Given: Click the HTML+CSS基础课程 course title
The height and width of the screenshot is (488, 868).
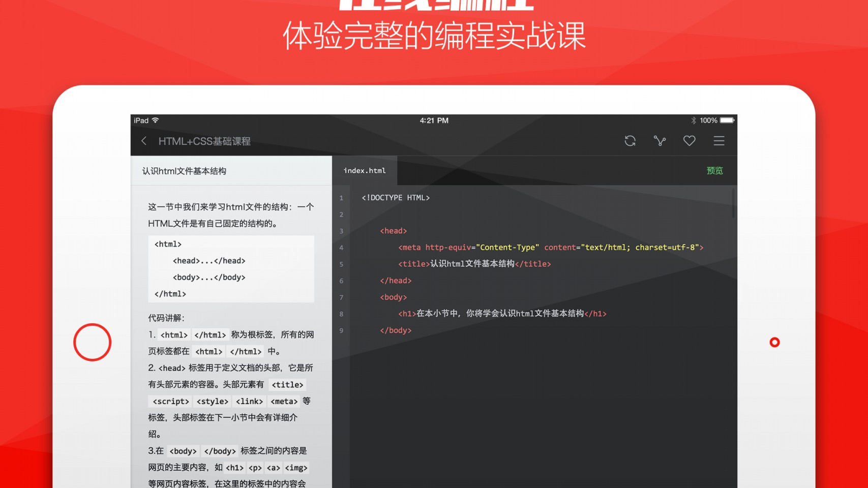Looking at the screenshot, I should [x=204, y=141].
